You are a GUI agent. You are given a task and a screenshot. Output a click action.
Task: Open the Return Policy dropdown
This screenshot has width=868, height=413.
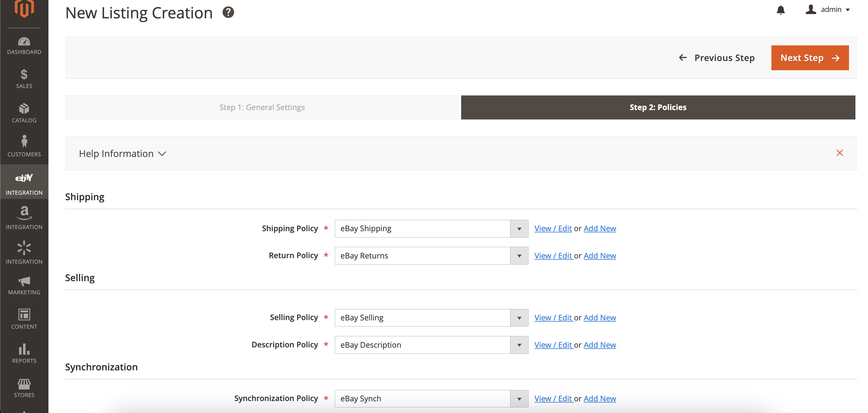coord(518,255)
